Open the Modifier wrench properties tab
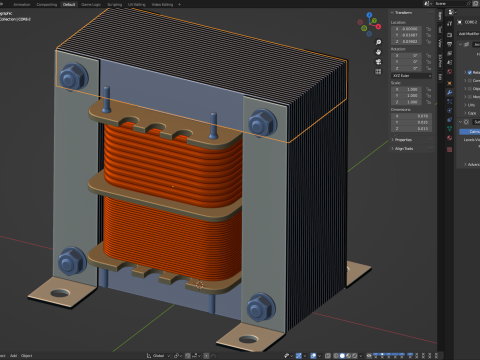Image resolution: width=480 pixels, height=360 pixels. pyautogui.click(x=449, y=92)
